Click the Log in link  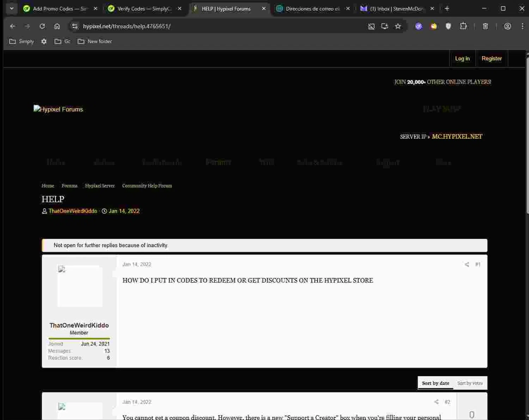(x=462, y=58)
